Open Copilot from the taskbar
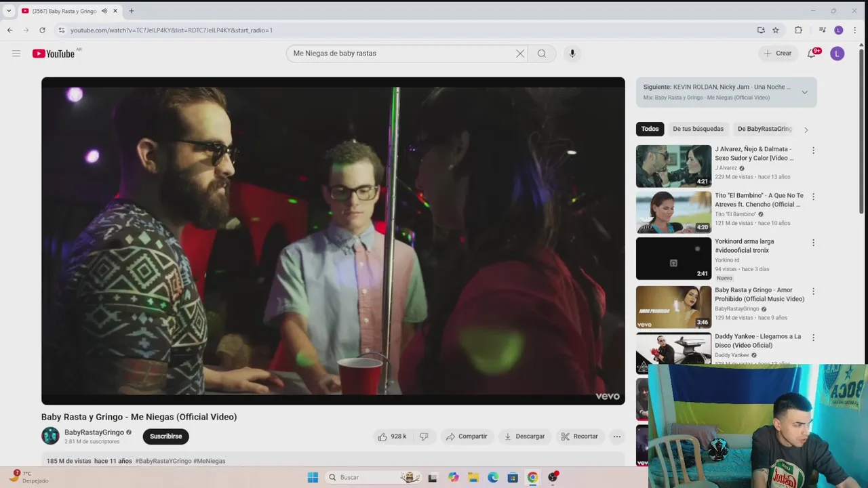 coord(453,477)
